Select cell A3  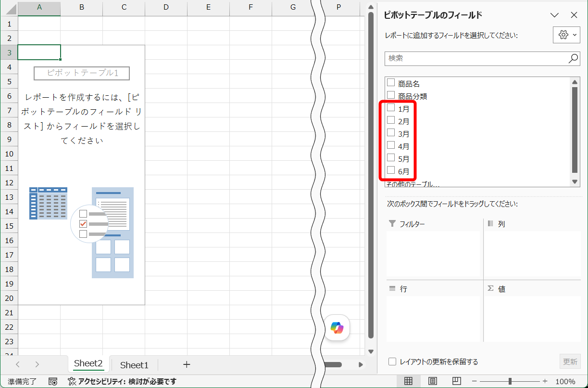[x=39, y=52]
